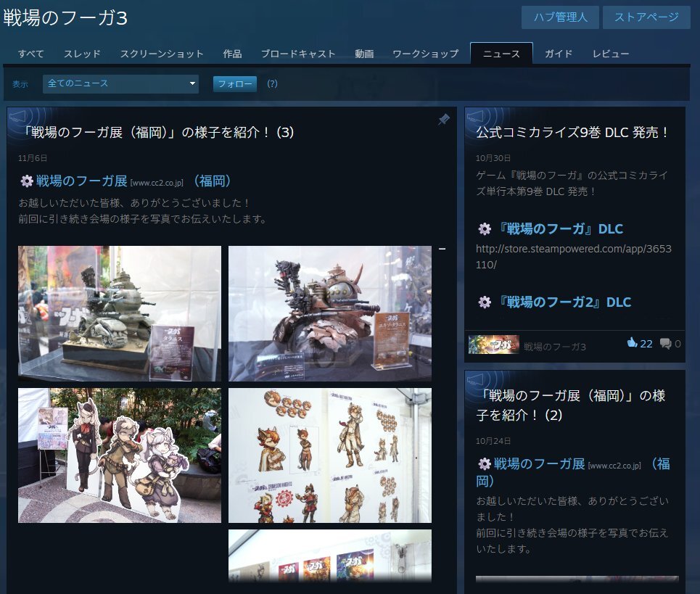
Task: Click the (?) help icon next to フォロー
Action: [272, 84]
